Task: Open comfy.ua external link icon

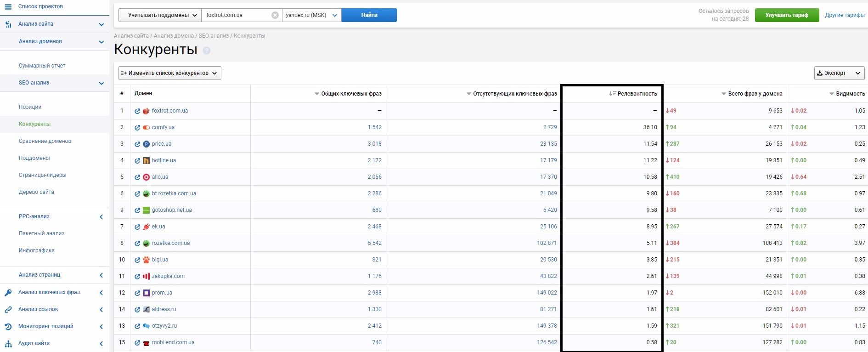Action: [x=137, y=128]
